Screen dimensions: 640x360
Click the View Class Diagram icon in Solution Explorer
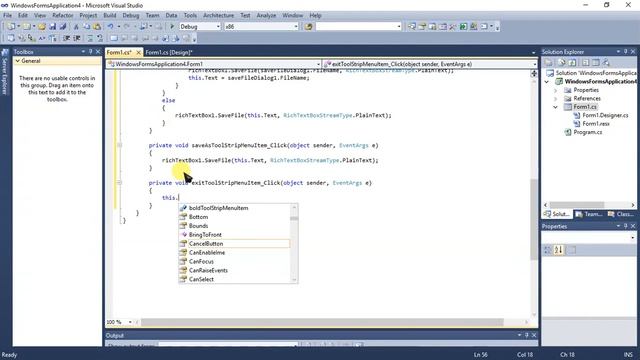tap(606, 62)
